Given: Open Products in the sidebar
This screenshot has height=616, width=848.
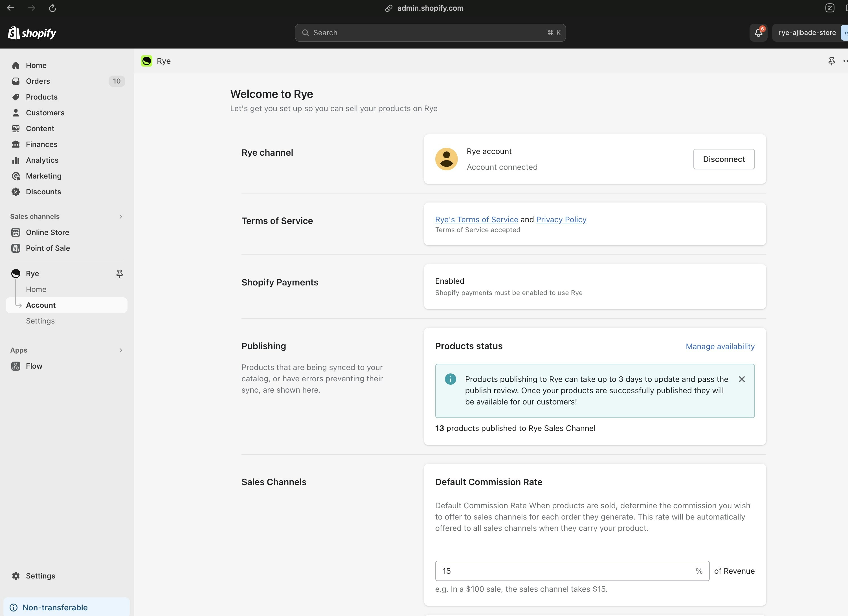Looking at the screenshot, I should point(67,97).
